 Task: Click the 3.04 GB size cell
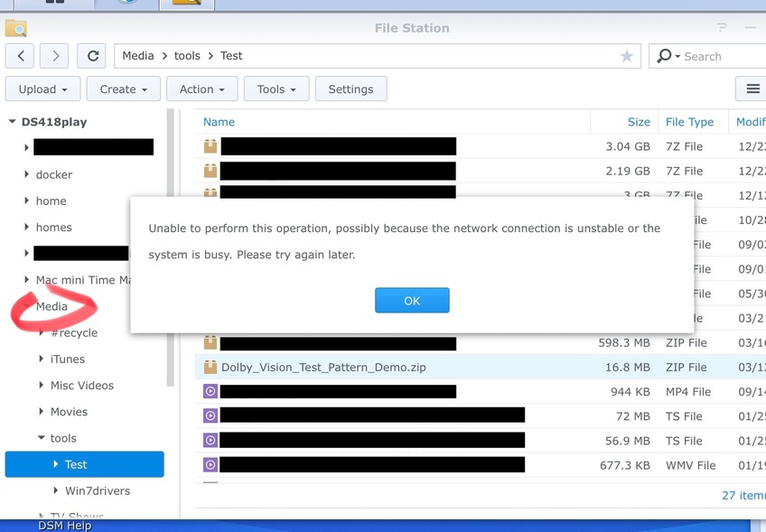click(628, 146)
